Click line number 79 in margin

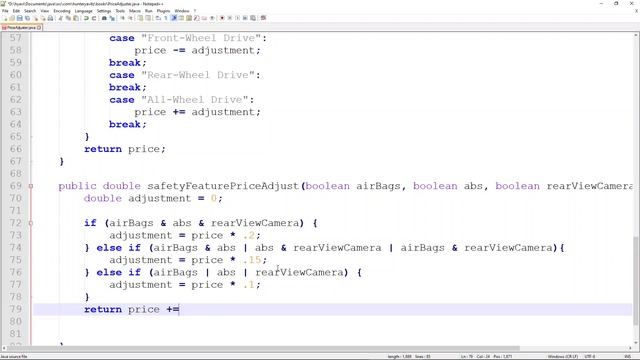coord(16,309)
